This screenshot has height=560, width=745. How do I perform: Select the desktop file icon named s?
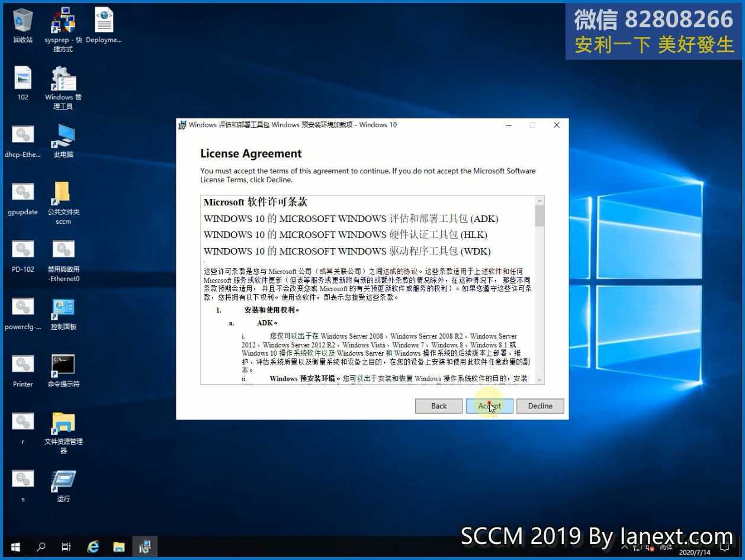click(x=23, y=485)
